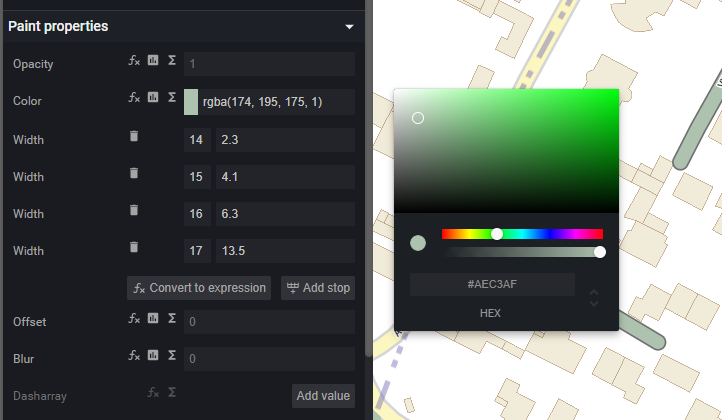Click the saturation gradient area in color picker
Screen dimensions: 722x420
(506, 150)
